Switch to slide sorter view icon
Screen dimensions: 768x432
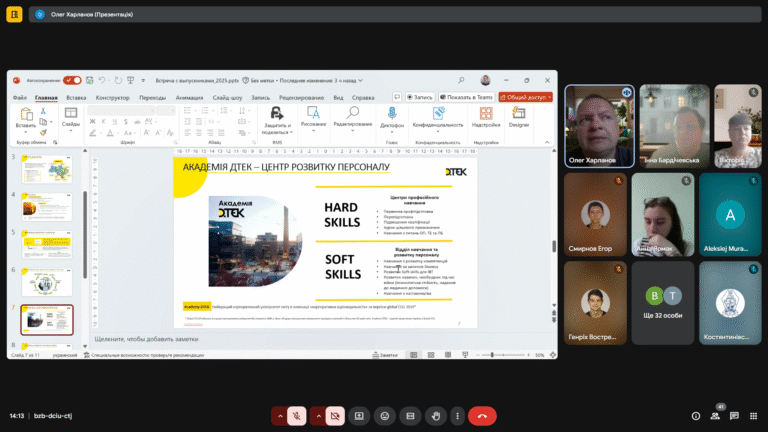pos(431,355)
